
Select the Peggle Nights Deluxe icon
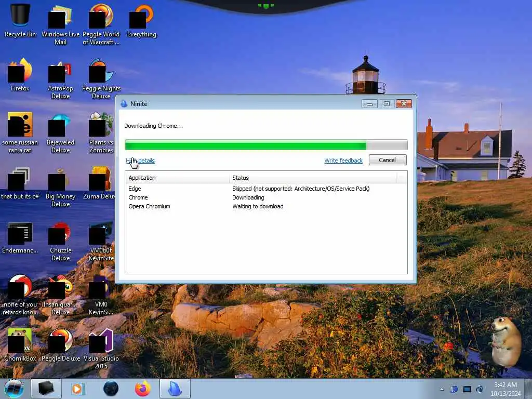[x=101, y=79]
